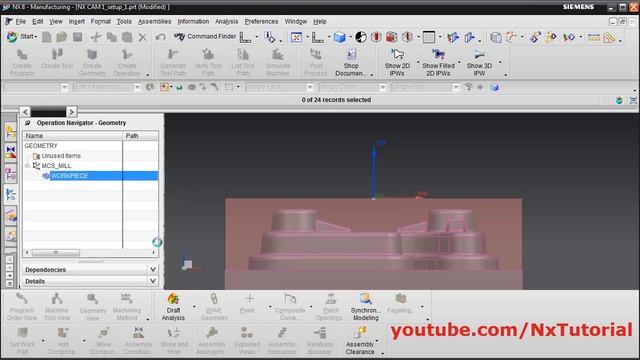Screen dimensions: 640x360
Task: Open Draft Analysis tool
Action: pos(173,307)
